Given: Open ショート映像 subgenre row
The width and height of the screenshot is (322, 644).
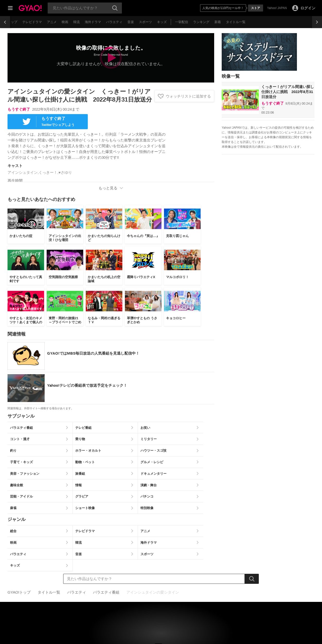Looking at the screenshot, I should pyautogui.click(x=105, y=508).
